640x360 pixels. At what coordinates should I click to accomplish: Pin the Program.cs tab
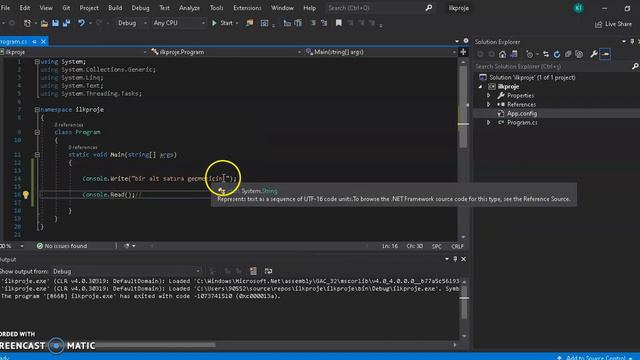coord(35,41)
